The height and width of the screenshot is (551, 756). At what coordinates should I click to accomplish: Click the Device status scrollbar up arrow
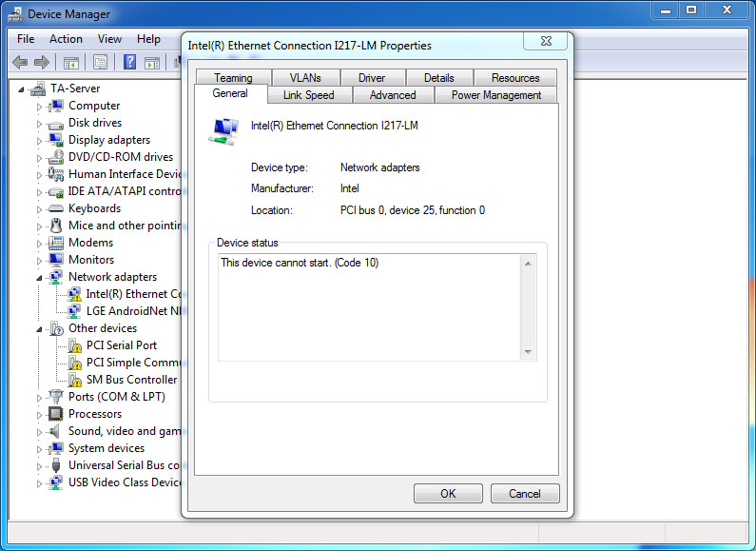pyautogui.click(x=528, y=264)
